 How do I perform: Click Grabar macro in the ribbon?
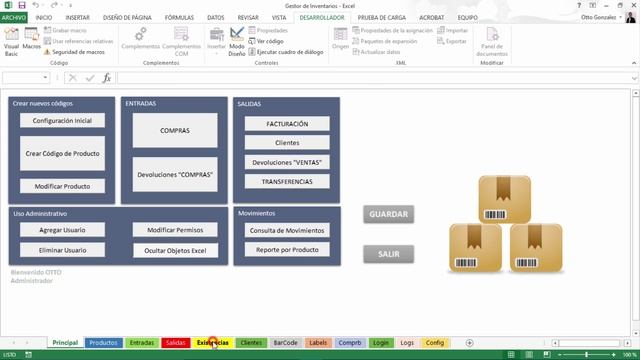65,30
